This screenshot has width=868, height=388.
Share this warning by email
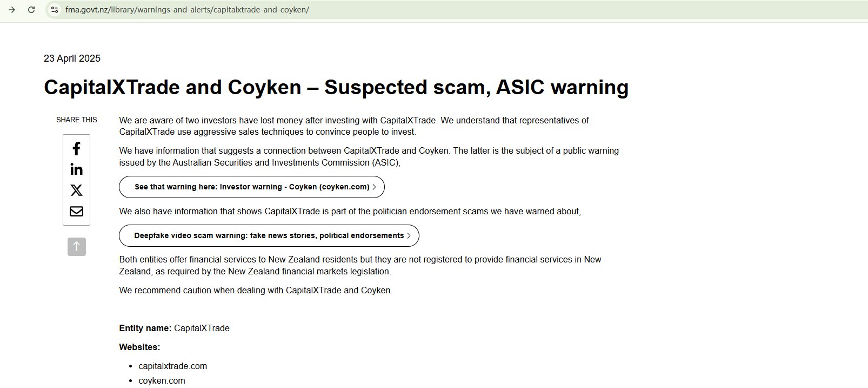pos(76,211)
